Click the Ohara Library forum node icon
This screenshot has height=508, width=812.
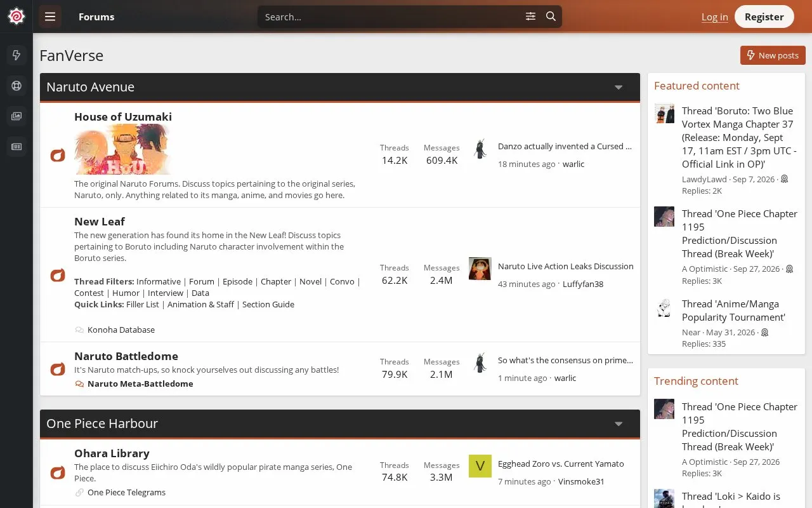58,472
